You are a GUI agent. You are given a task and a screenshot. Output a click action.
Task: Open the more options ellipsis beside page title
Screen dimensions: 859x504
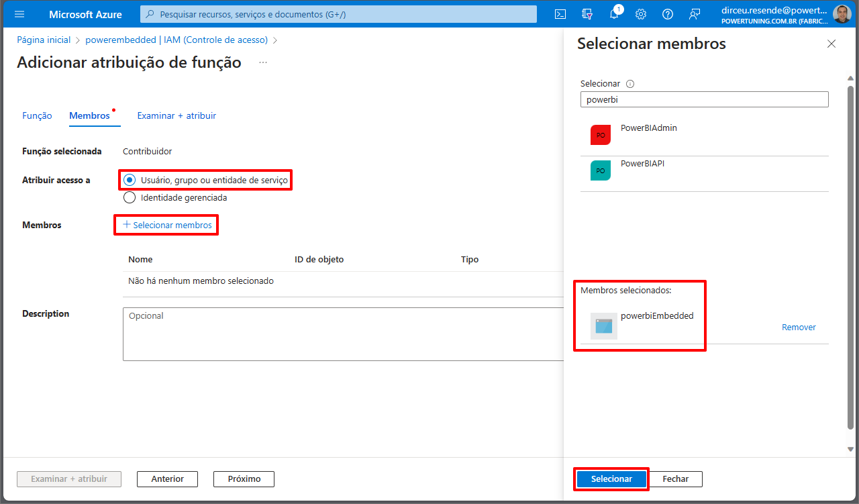(263, 62)
